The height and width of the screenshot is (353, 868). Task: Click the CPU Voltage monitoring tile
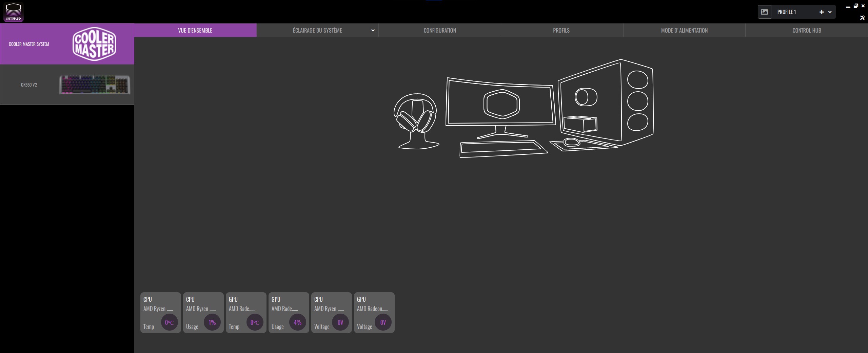point(331,313)
